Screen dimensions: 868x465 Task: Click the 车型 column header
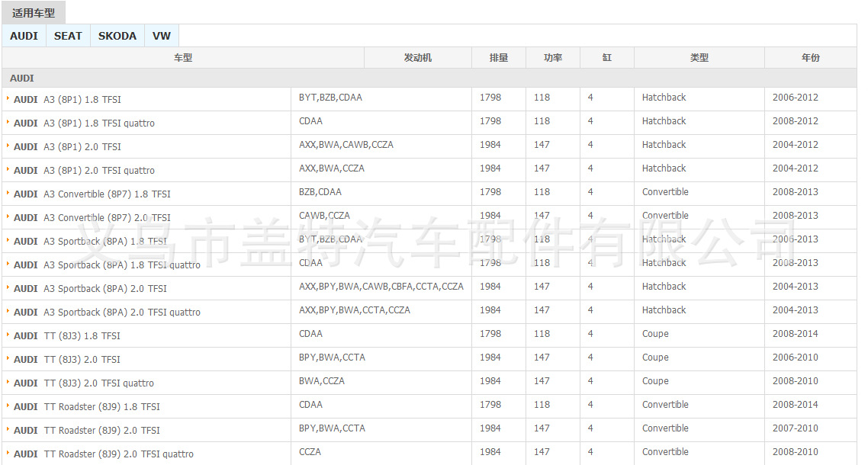click(183, 58)
